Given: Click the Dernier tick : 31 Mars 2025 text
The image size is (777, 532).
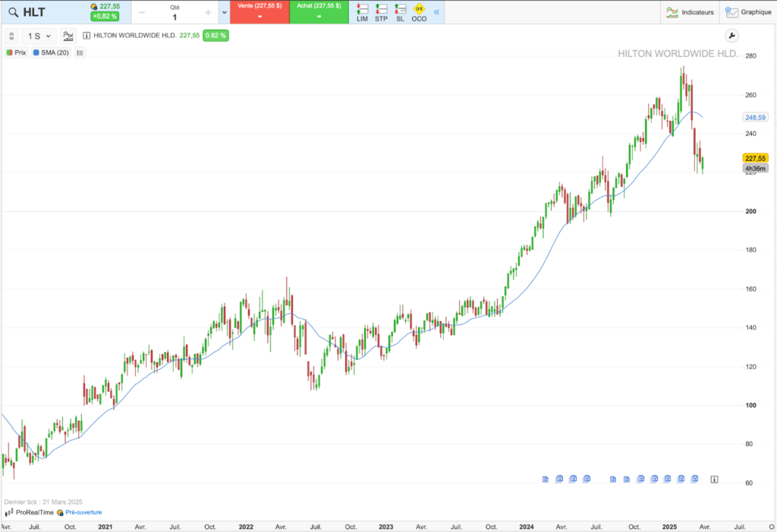Looking at the screenshot, I should 43,502.
